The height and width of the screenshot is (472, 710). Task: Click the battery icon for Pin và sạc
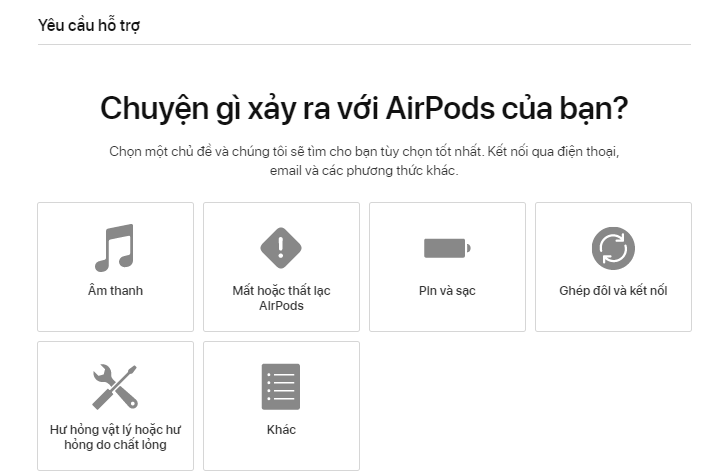447,248
